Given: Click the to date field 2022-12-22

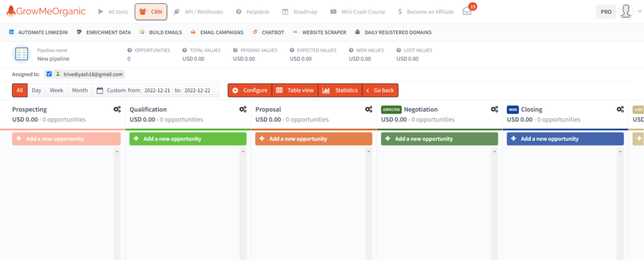Looking at the screenshot, I should 198,90.
